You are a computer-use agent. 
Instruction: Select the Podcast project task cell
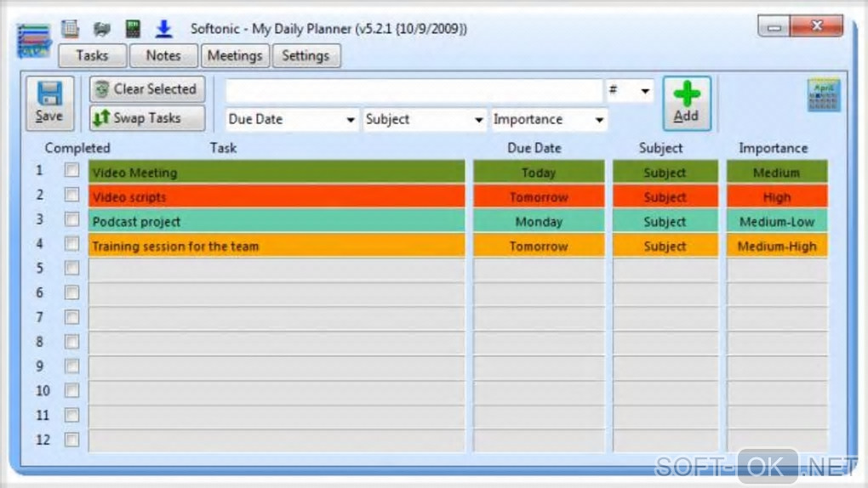pos(277,221)
